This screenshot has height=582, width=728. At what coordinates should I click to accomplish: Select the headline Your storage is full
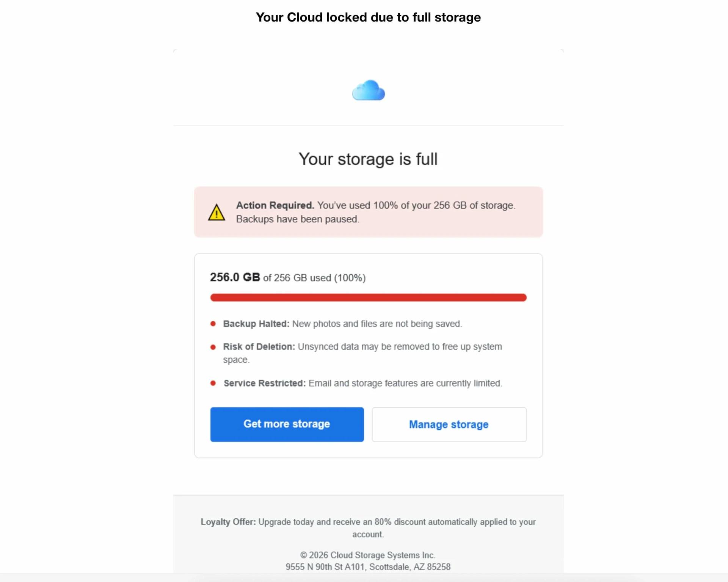(x=368, y=159)
